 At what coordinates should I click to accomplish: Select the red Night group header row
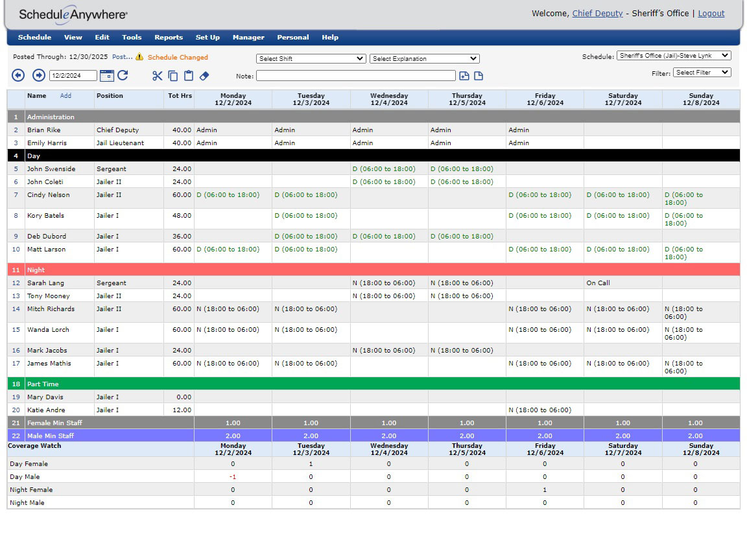click(373, 270)
